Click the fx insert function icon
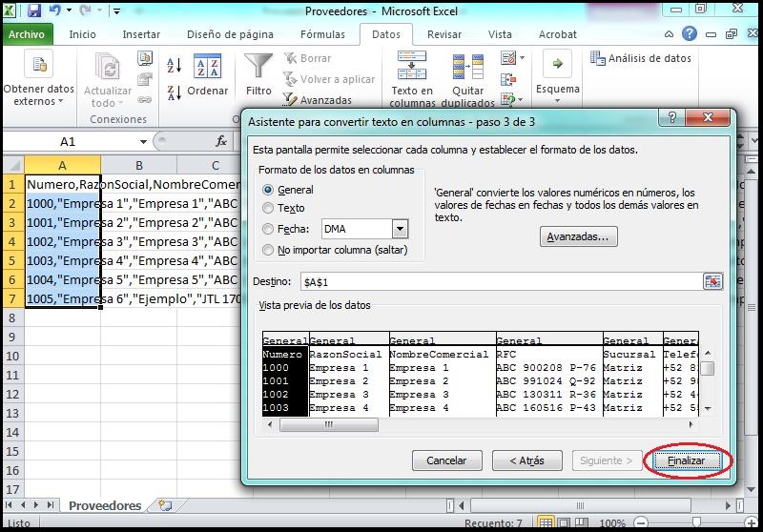This screenshot has height=532, width=763. 221,141
